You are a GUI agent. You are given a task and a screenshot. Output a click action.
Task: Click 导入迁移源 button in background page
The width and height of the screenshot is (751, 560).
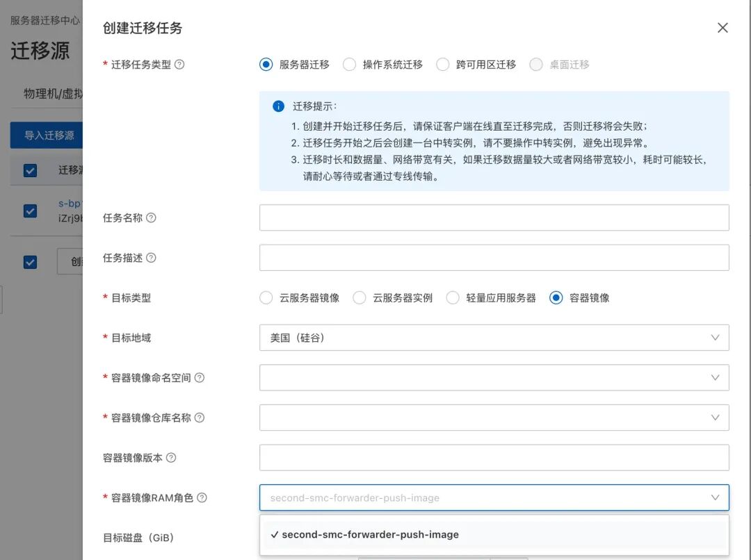tap(47, 135)
